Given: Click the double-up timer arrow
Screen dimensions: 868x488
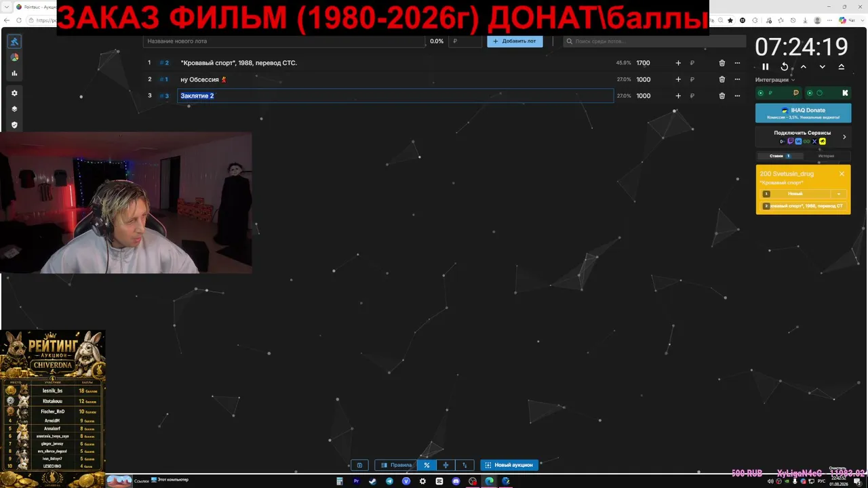Looking at the screenshot, I should [x=842, y=66].
